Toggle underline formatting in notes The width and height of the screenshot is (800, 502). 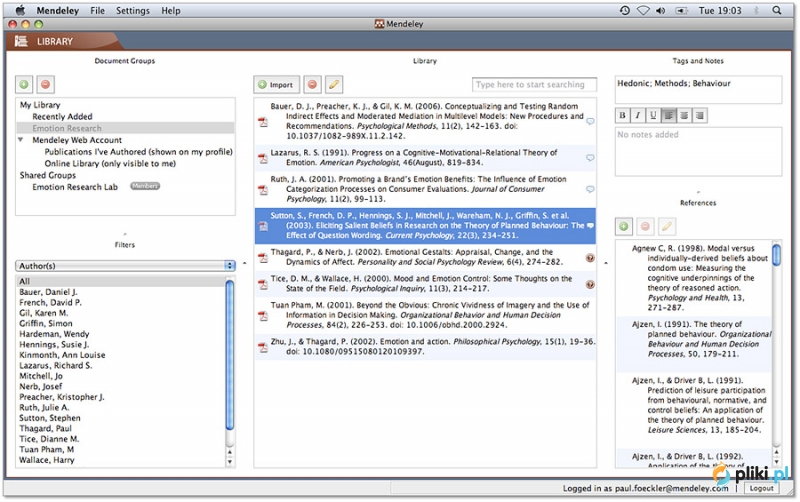pyautogui.click(x=653, y=116)
